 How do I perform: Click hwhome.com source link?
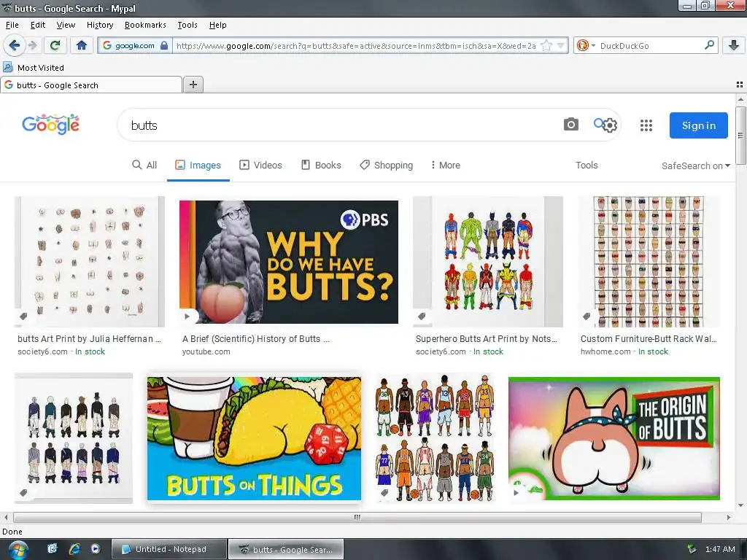(x=605, y=351)
